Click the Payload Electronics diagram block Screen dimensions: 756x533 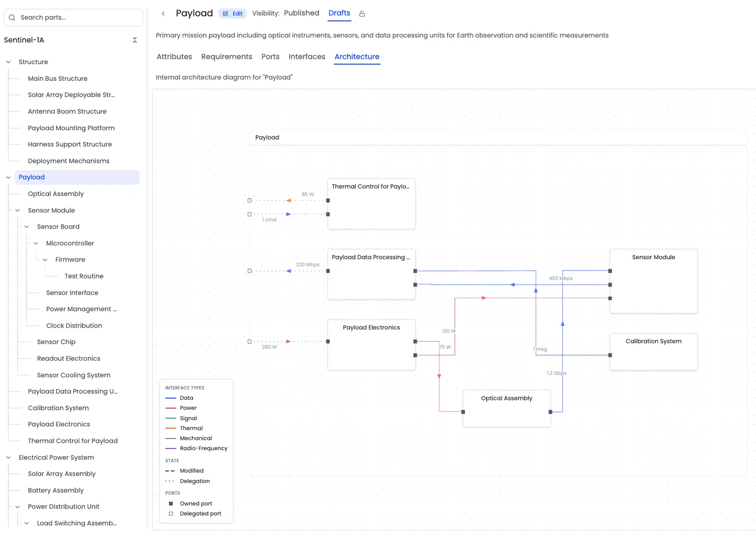[371, 345]
